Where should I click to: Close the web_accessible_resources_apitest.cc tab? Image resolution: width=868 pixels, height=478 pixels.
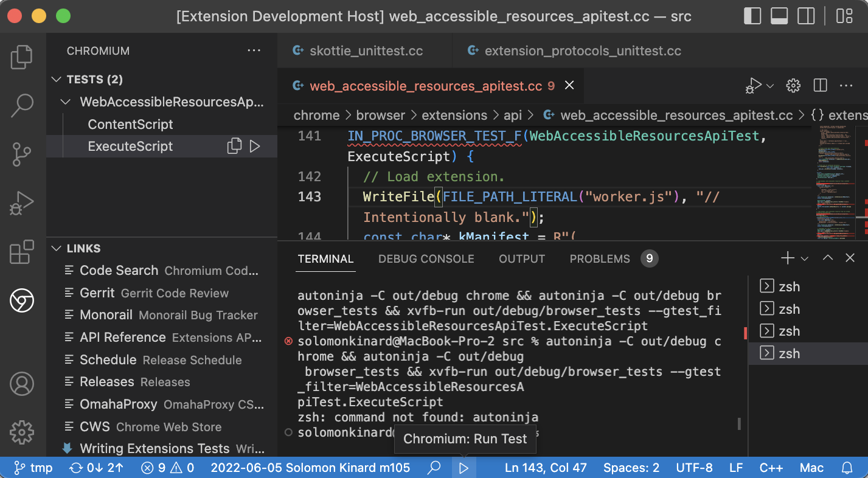tap(569, 86)
